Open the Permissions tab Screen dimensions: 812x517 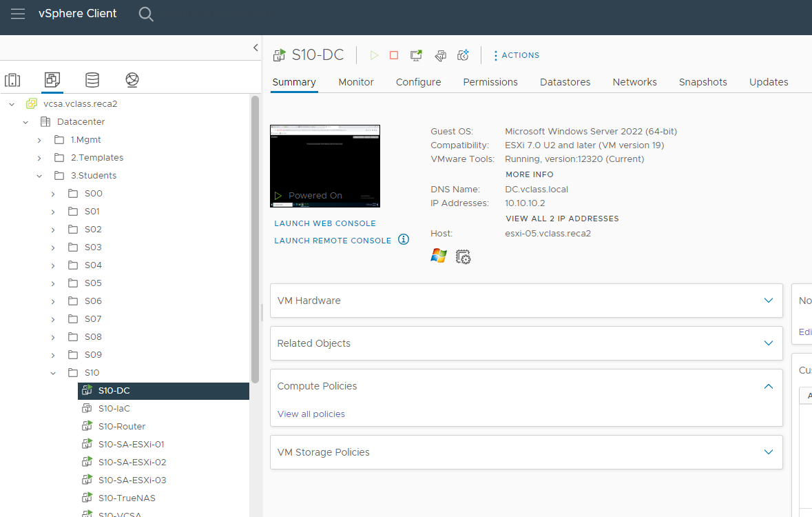coord(490,82)
